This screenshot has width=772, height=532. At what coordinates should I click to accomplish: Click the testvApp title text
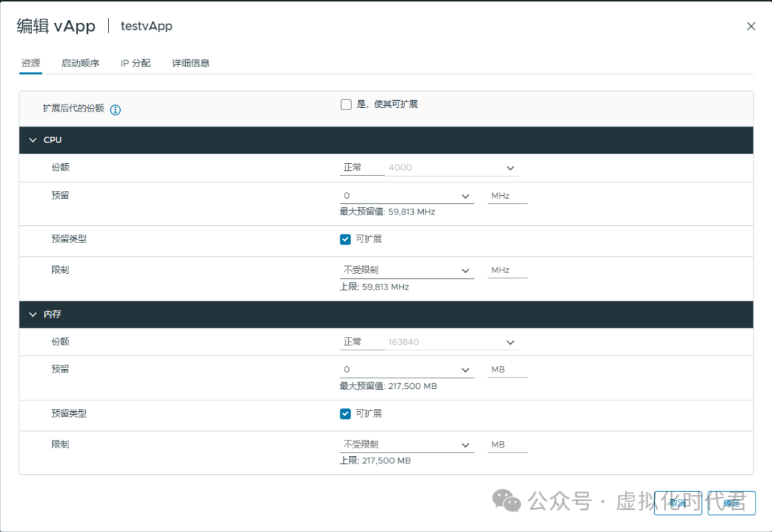pos(147,26)
